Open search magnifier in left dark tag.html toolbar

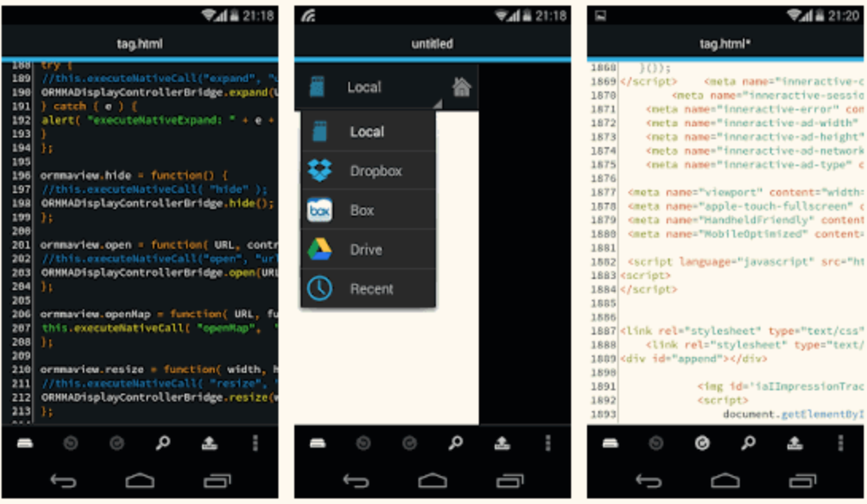(162, 443)
